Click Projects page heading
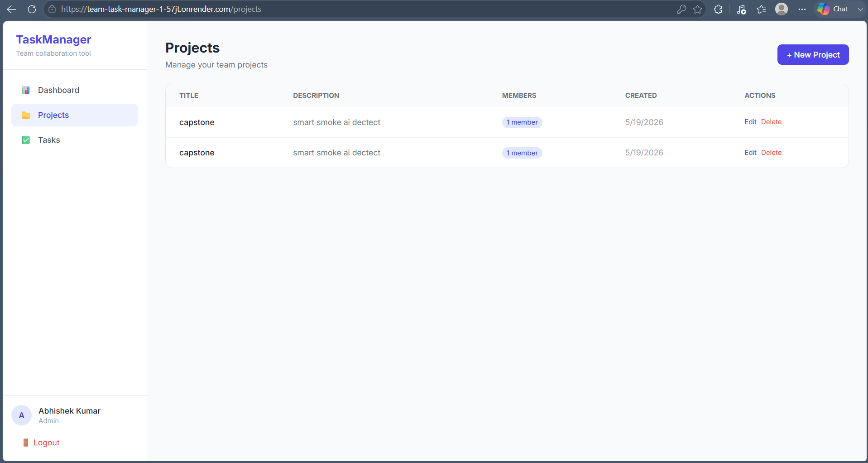The width and height of the screenshot is (868, 463). [x=192, y=48]
